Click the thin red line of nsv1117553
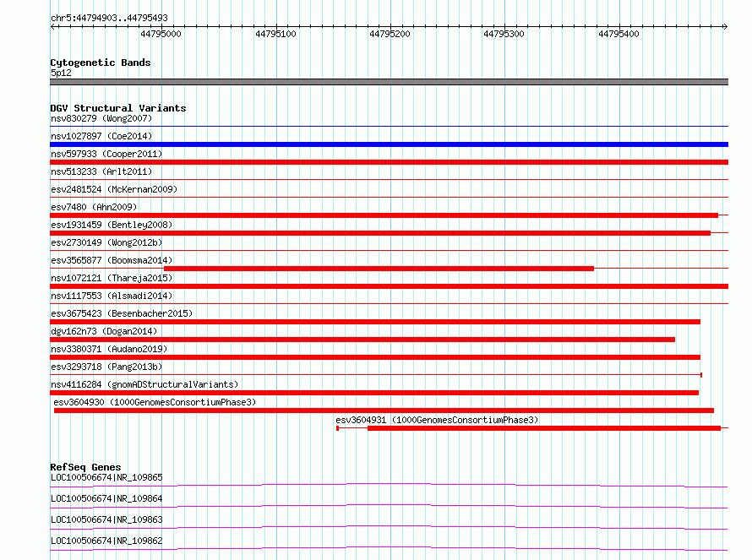The height and width of the screenshot is (560, 752). tap(389, 304)
